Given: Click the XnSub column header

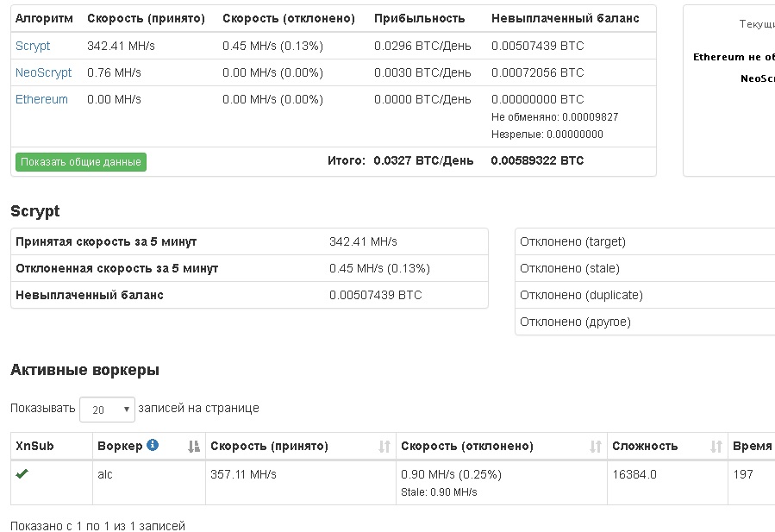Looking at the screenshot, I should coord(34,447).
